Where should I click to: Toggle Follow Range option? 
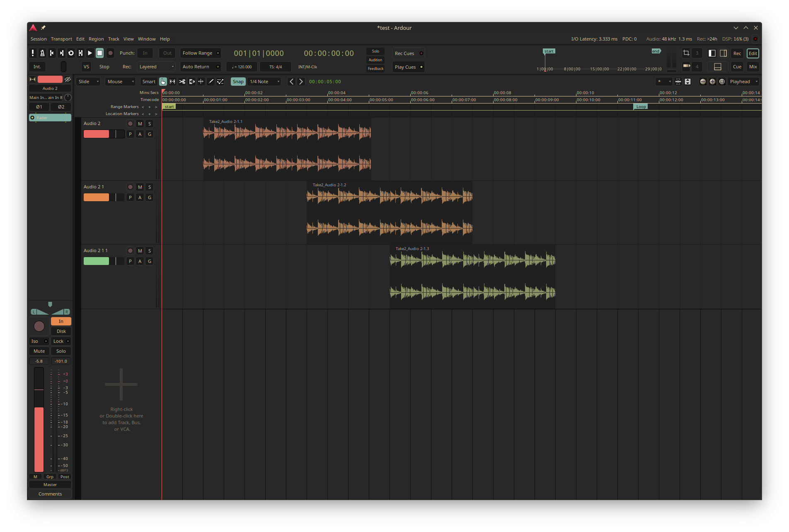pyautogui.click(x=201, y=53)
